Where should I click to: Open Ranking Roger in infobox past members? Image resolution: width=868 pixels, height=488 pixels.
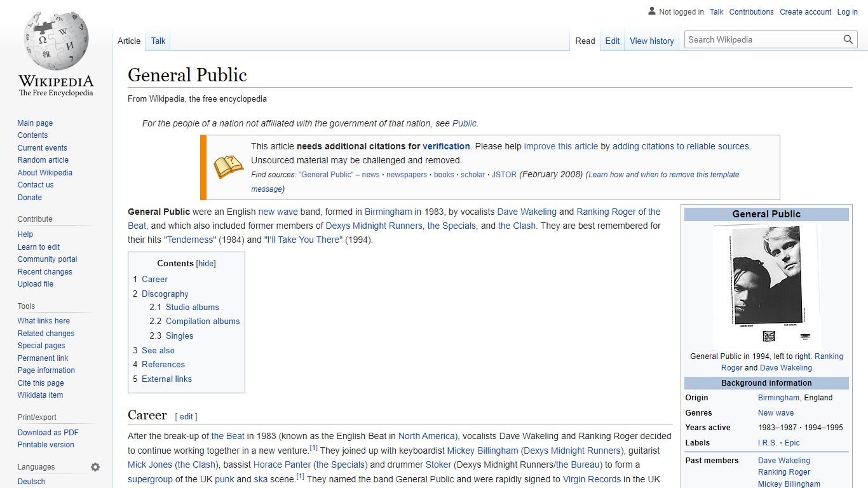pyautogui.click(x=784, y=472)
